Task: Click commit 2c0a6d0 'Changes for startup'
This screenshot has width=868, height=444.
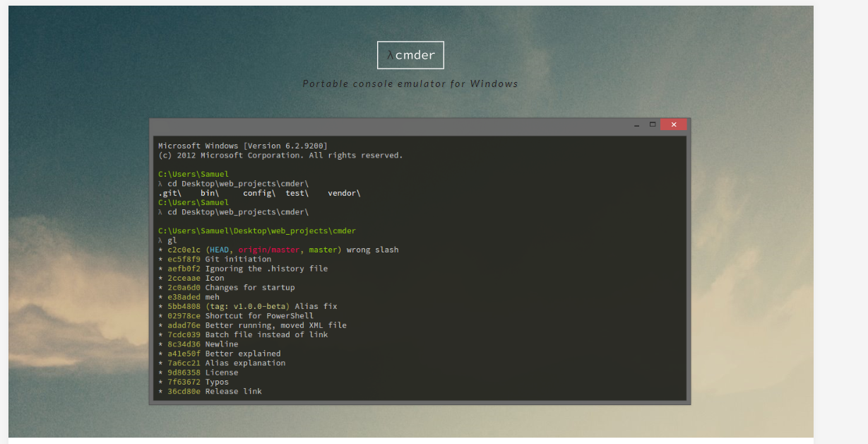Action: pos(227,288)
